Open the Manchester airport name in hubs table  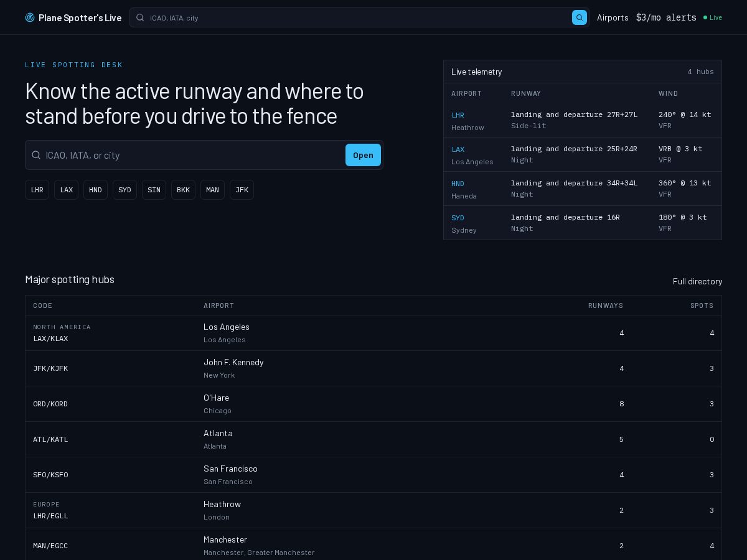point(225,539)
